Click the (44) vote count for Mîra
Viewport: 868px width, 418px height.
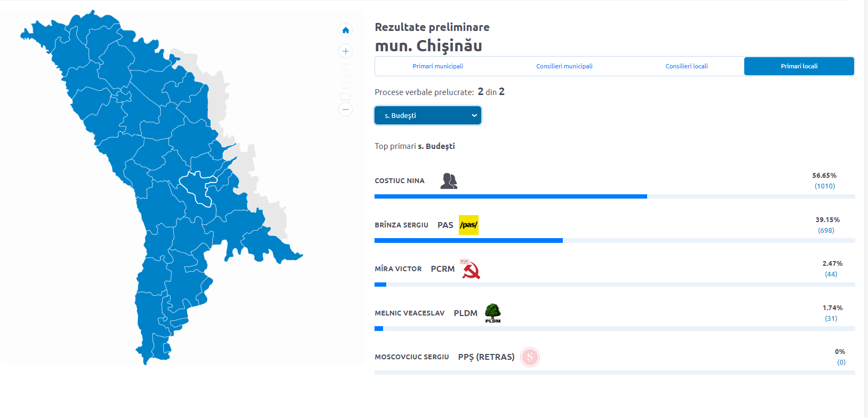pos(831,274)
